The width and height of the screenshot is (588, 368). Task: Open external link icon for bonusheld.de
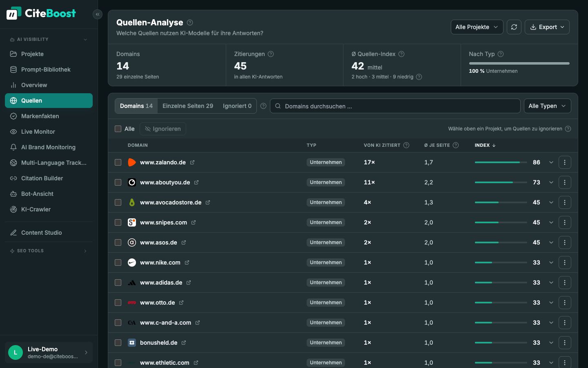point(184,343)
